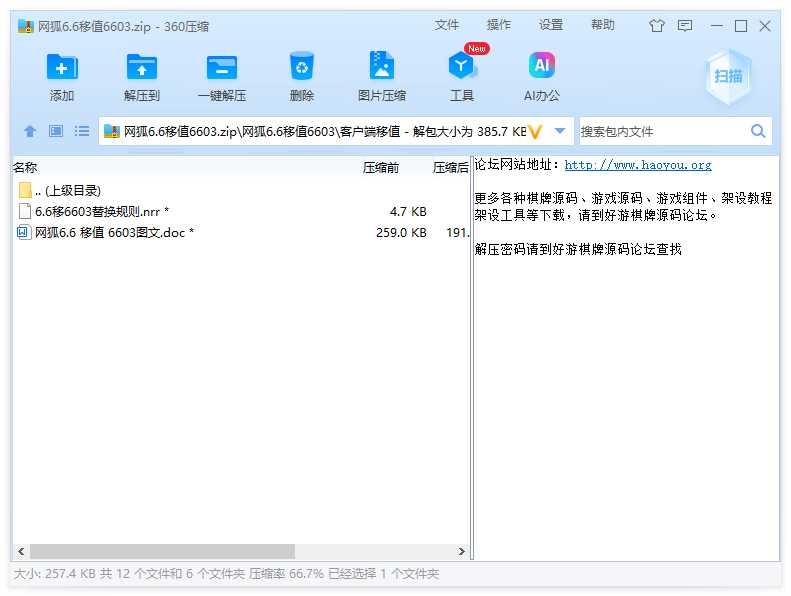791x596 pixels.
Task: Close the 360压缩 window
Action: pos(765,26)
